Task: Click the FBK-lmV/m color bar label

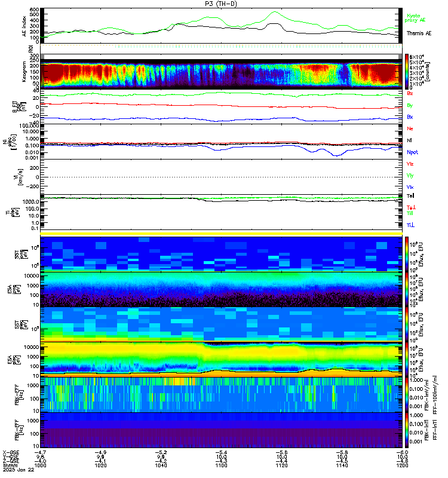Action: tap(426, 396)
